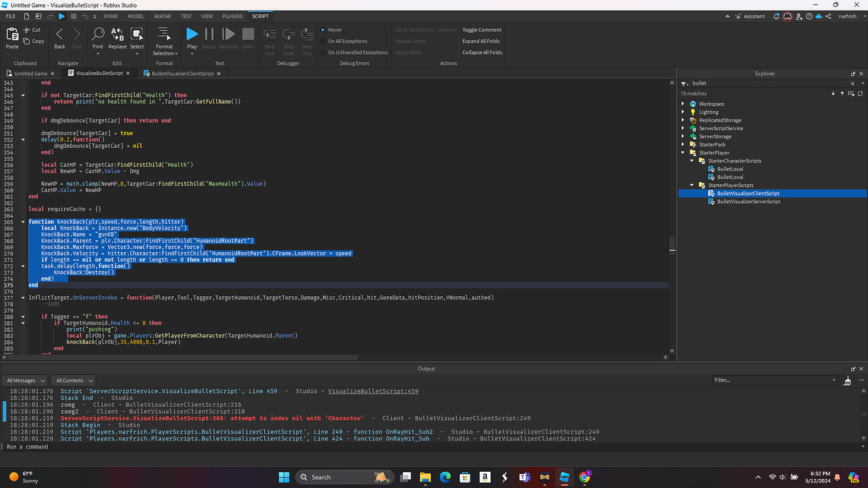The image size is (868, 488).
Task: Select BulletVisualizerServerScript in Explorer
Action: (748, 202)
